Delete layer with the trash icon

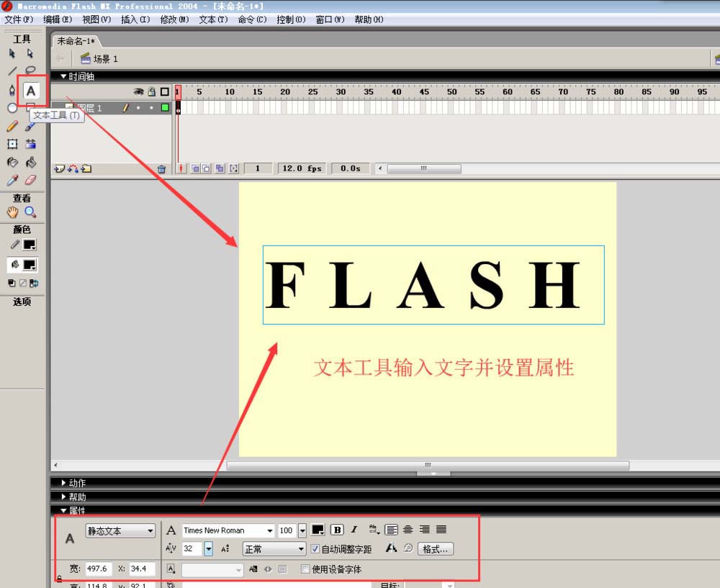coord(161,169)
